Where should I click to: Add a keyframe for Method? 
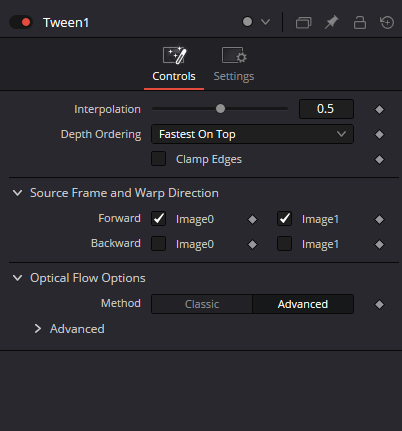[379, 304]
